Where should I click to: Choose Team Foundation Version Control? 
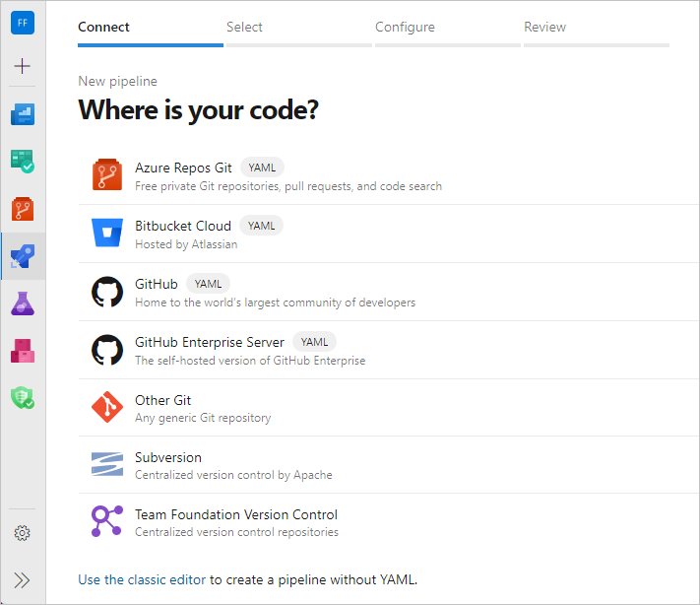[x=235, y=514]
